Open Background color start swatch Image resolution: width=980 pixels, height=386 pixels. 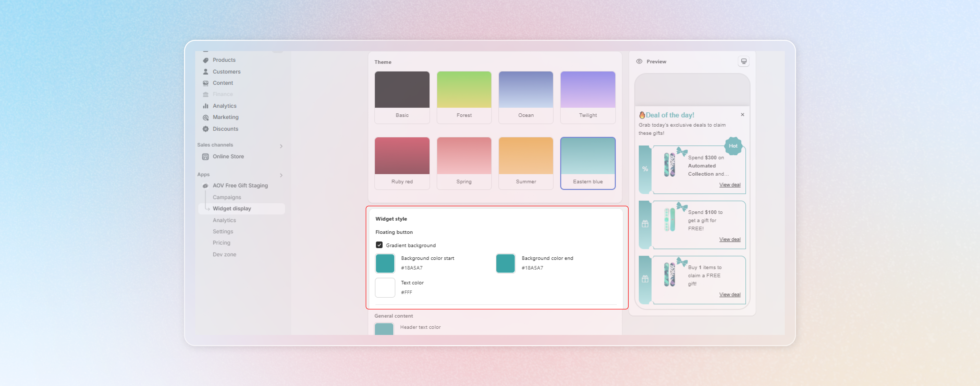(x=385, y=263)
